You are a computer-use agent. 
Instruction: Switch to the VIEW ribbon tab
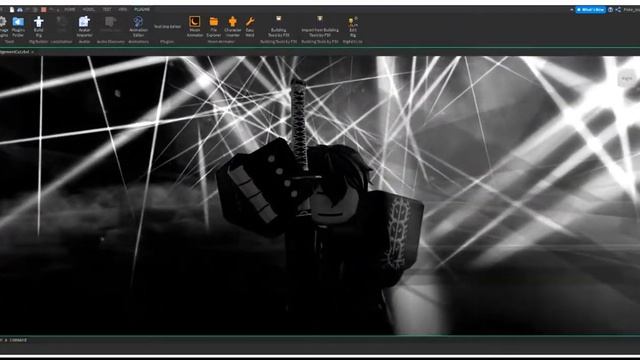click(122, 9)
